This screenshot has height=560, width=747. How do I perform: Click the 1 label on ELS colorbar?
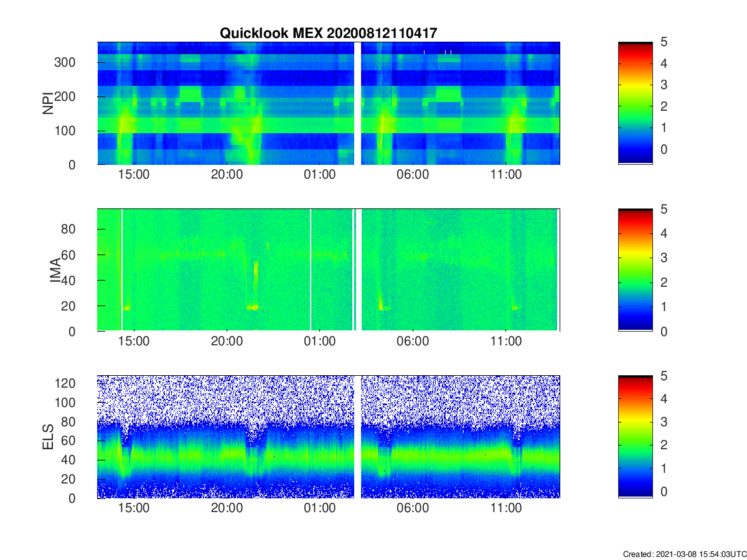click(x=664, y=468)
